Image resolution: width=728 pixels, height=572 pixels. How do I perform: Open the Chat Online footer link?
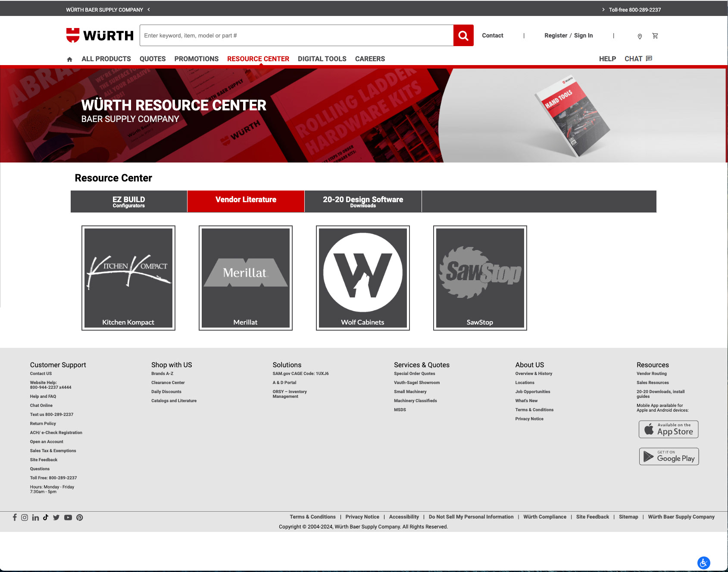coord(41,406)
